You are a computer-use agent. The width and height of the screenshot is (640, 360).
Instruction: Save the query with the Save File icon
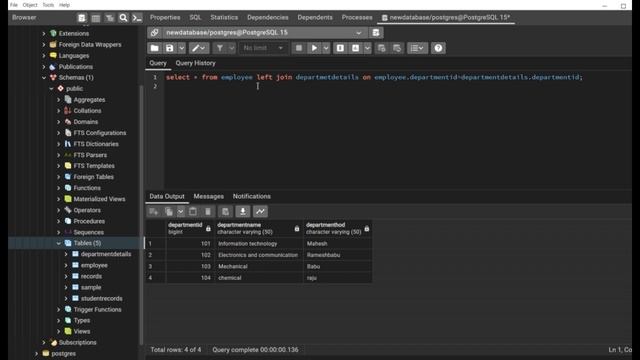[x=169, y=48]
